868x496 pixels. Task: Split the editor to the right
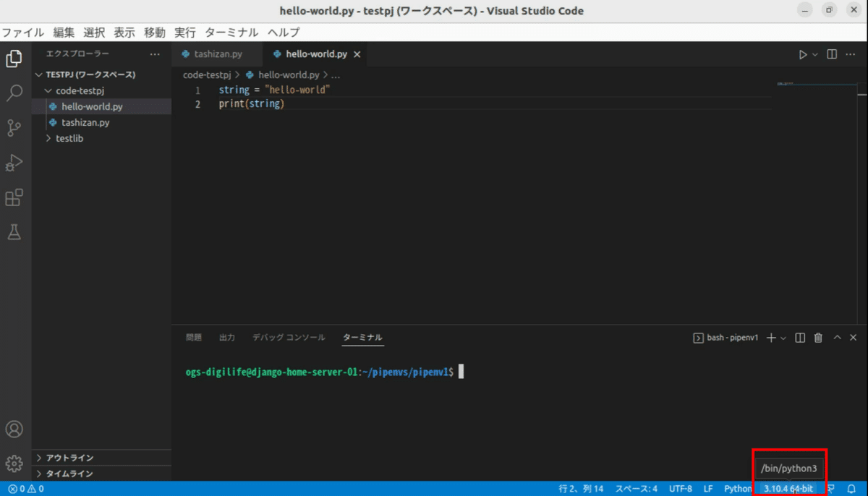click(x=832, y=54)
